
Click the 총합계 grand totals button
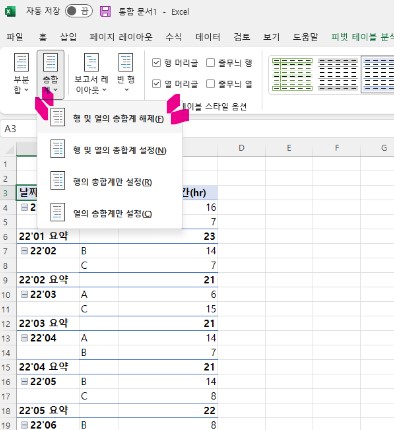click(50, 74)
